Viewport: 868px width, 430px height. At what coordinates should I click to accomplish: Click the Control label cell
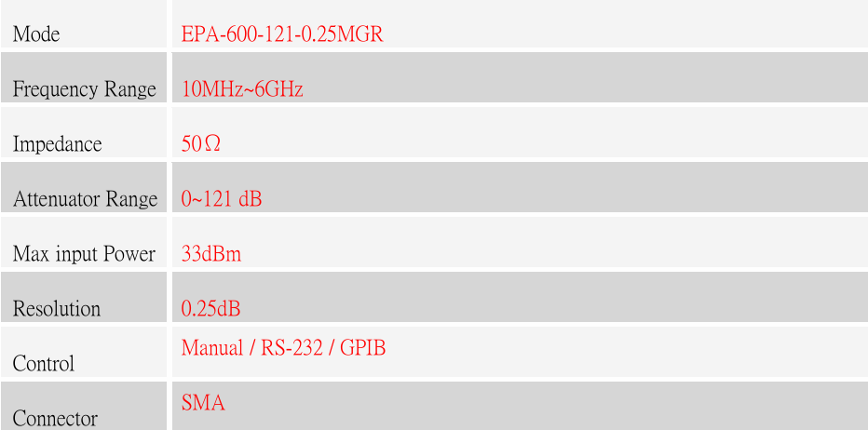(83, 352)
